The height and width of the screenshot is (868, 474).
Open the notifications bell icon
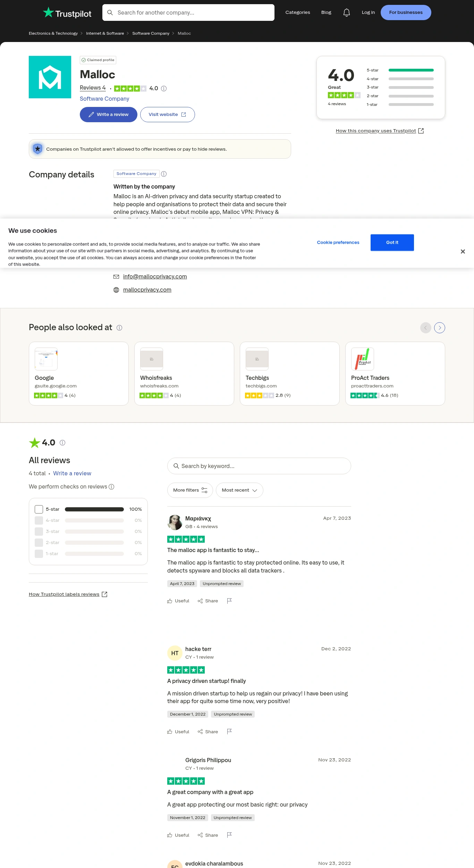346,12
